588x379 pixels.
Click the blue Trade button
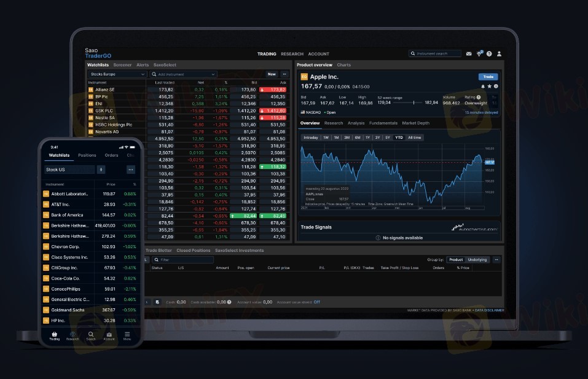[x=488, y=77]
